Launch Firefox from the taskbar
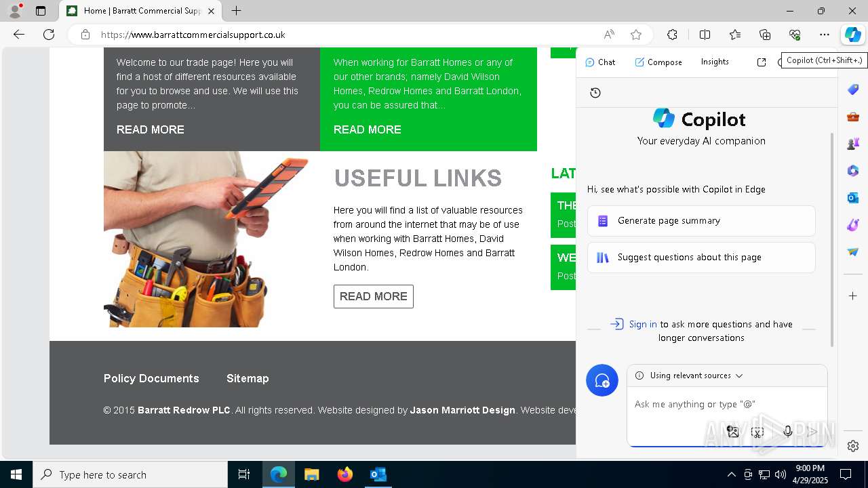 [345, 474]
